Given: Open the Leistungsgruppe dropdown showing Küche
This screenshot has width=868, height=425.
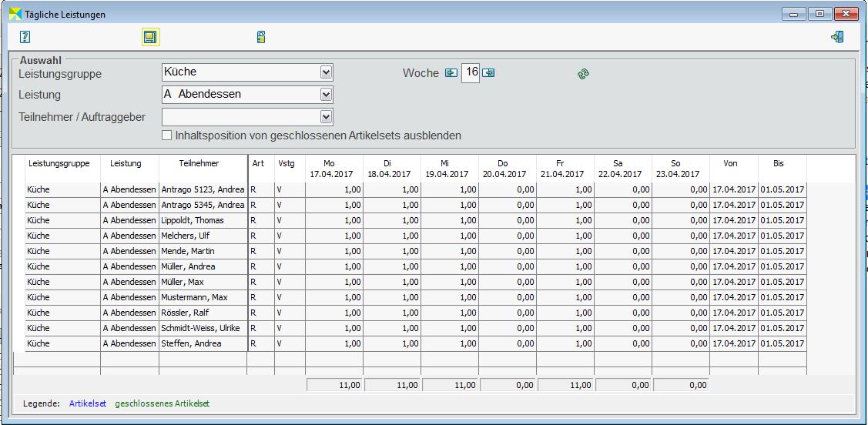Looking at the screenshot, I should [x=326, y=72].
